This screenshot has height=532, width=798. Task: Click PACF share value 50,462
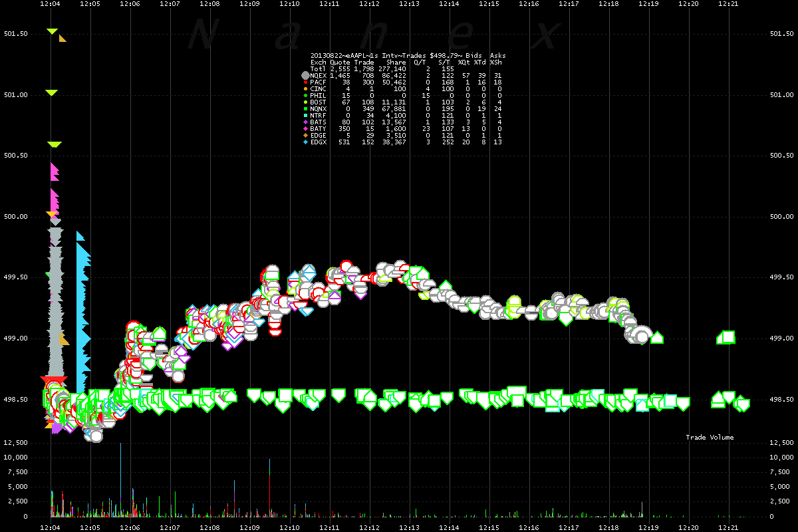(393, 82)
